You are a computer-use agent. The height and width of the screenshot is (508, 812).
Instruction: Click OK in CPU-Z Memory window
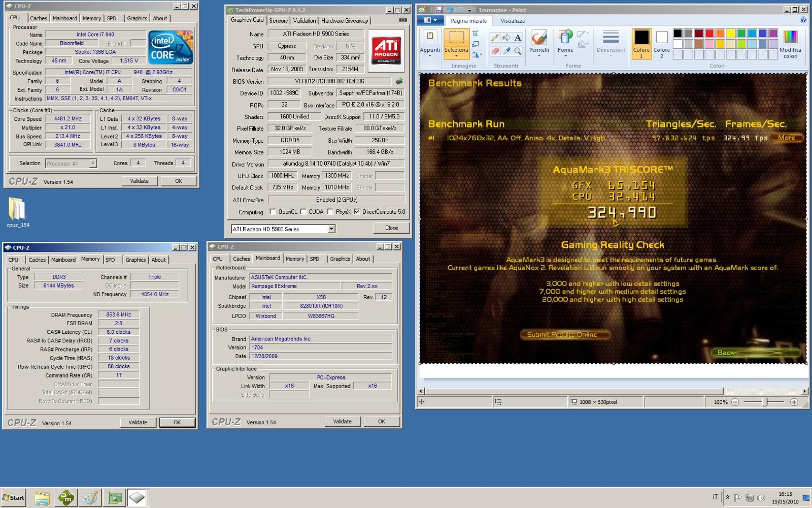coord(177,422)
